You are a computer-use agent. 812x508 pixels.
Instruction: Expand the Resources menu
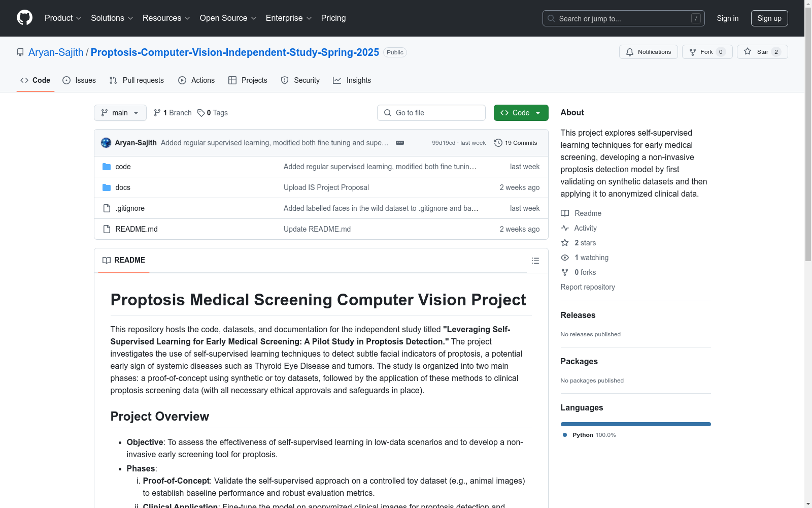point(166,18)
